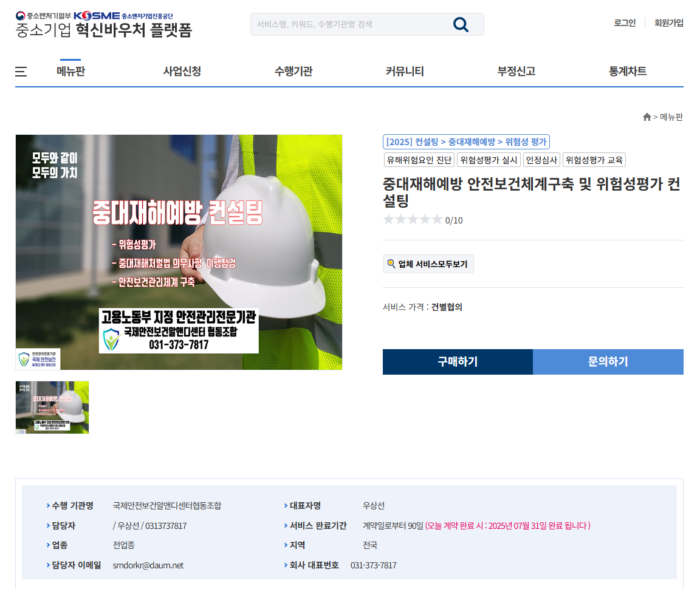Open the 컨설팅 > 중대재해예방 category link
The height and width of the screenshot is (589, 700).
[x=466, y=142]
